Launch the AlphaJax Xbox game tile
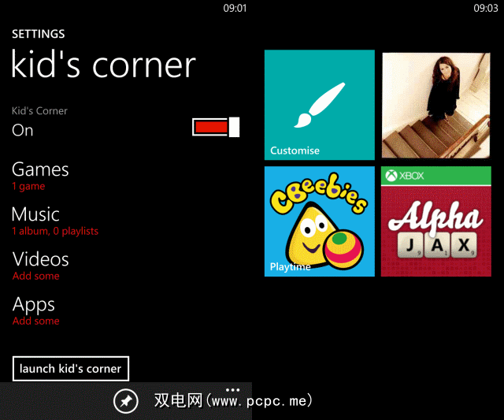The width and height of the screenshot is (504, 420). 435,221
